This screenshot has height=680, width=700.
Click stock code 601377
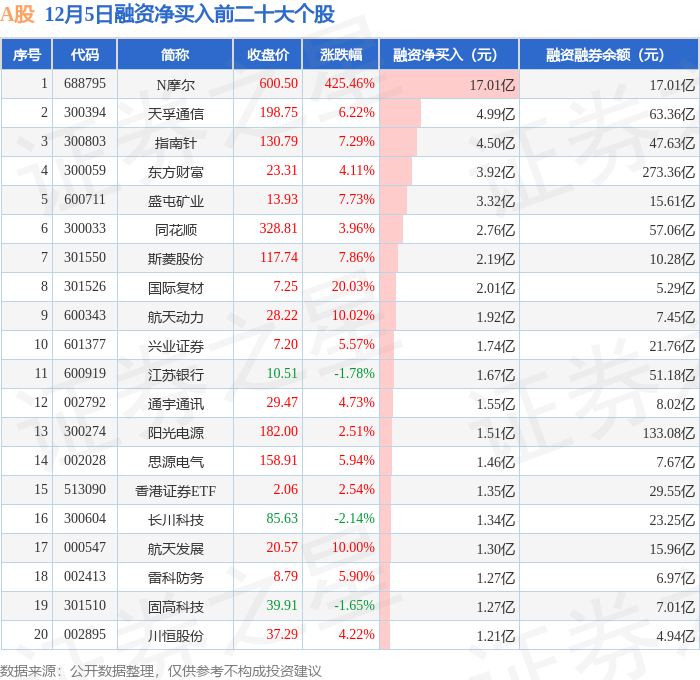[x=85, y=345]
